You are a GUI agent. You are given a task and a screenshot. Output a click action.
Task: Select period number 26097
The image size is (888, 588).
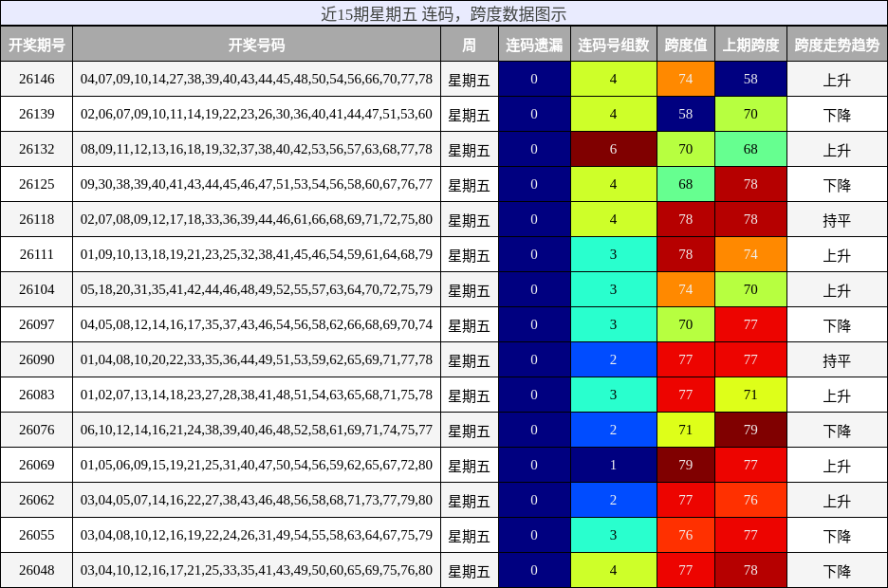(37, 324)
